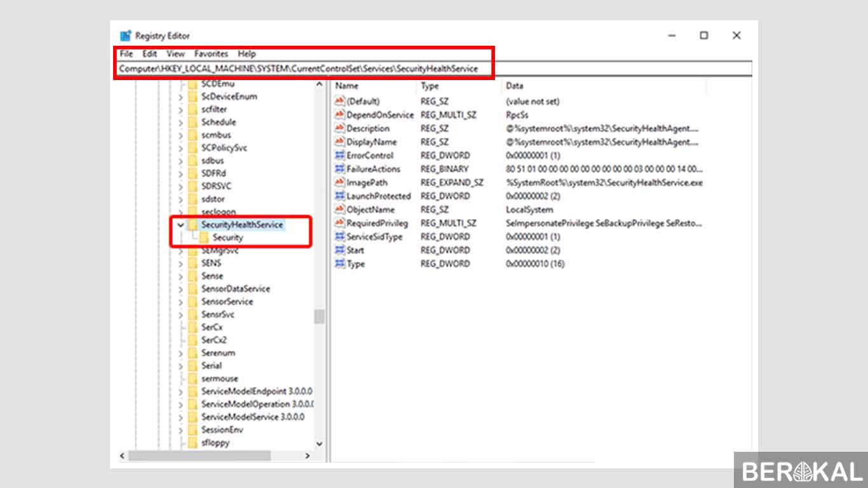Click the Description value string icon
Image resolution: width=868 pixels, height=488 pixels.
pos(339,128)
